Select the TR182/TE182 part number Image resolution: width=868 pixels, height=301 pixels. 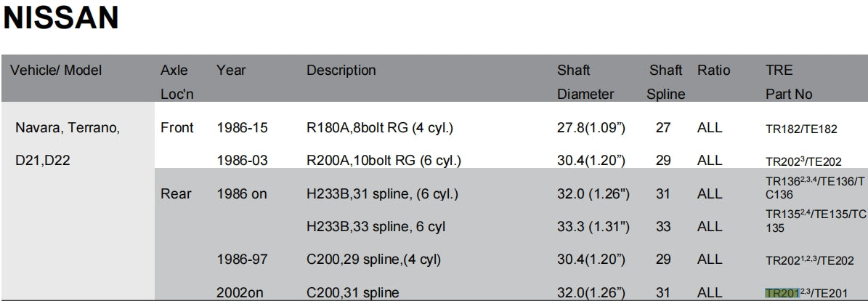pyautogui.click(x=801, y=129)
